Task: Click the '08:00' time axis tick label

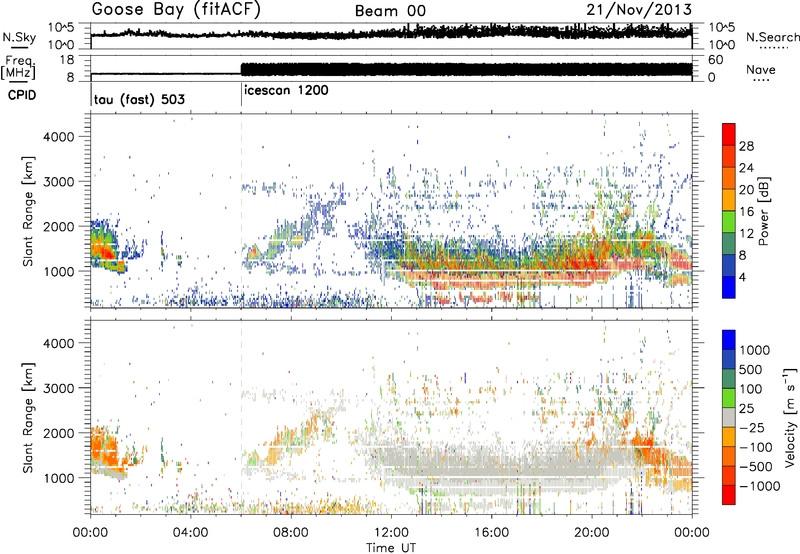Action: tap(290, 532)
